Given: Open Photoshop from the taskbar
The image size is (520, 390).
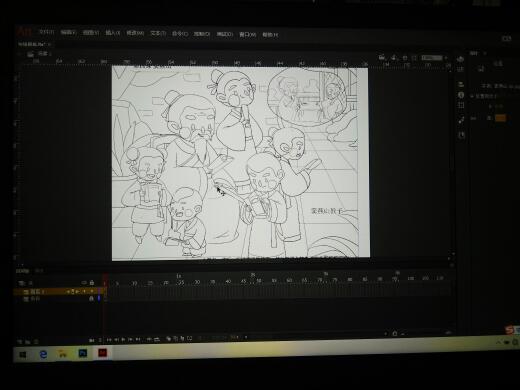Looking at the screenshot, I should point(82,353).
